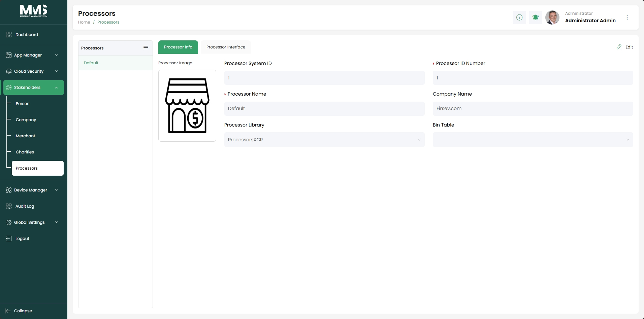Open notifications bell icon

[x=535, y=17]
